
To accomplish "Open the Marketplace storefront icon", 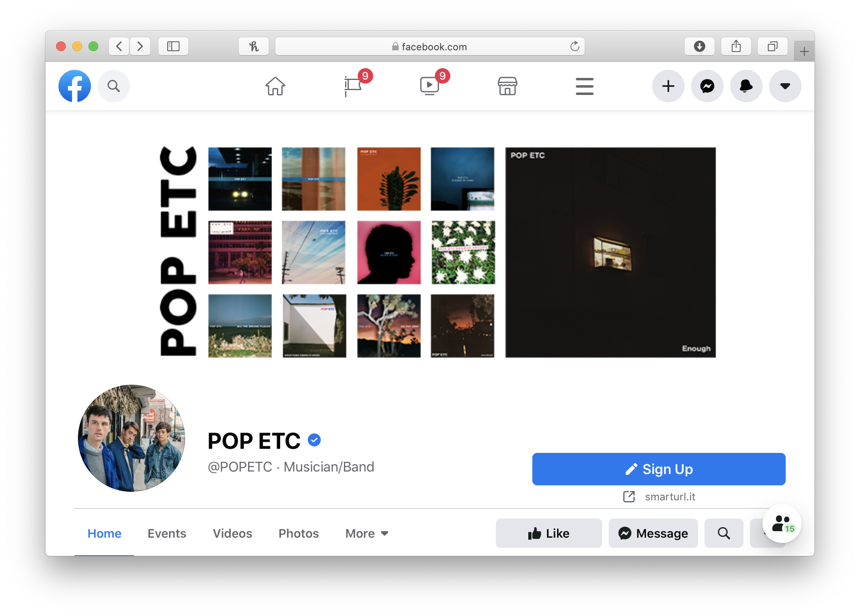I will click(x=508, y=86).
